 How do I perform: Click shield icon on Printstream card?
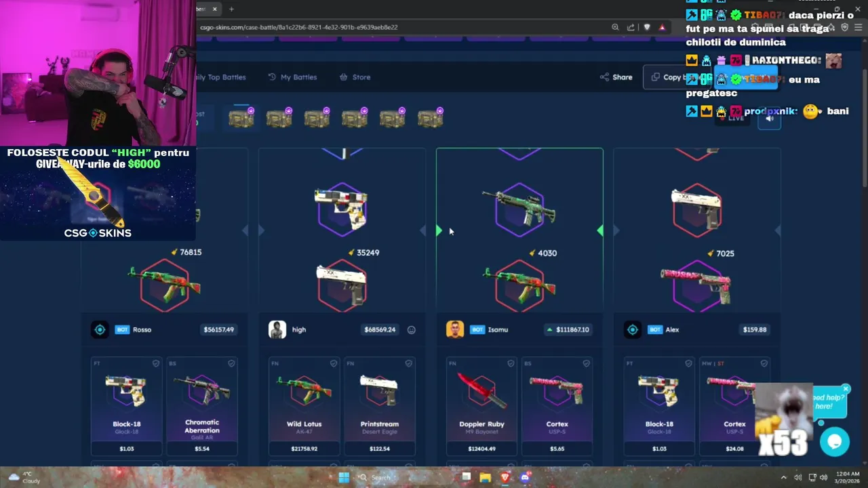pos(408,363)
